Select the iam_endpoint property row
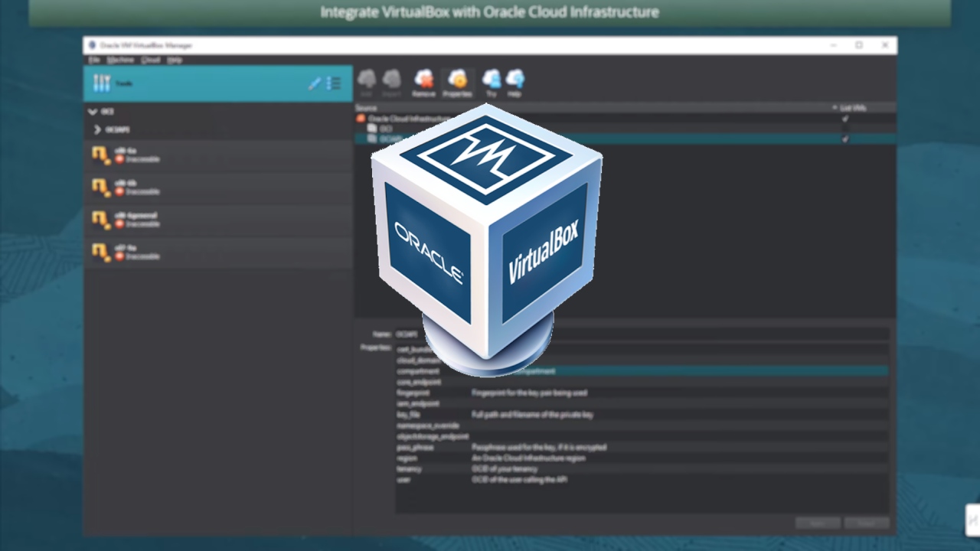 (x=642, y=403)
